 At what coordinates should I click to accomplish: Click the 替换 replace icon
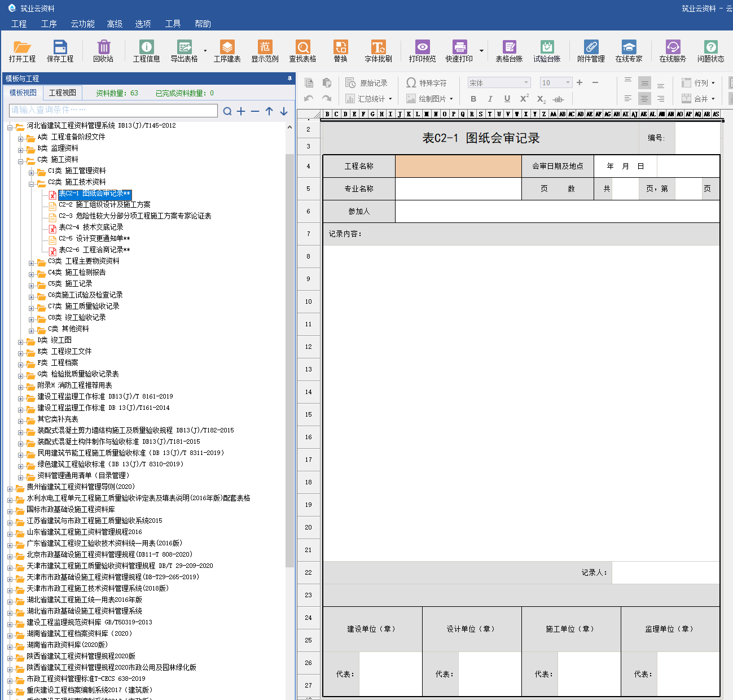[340, 51]
